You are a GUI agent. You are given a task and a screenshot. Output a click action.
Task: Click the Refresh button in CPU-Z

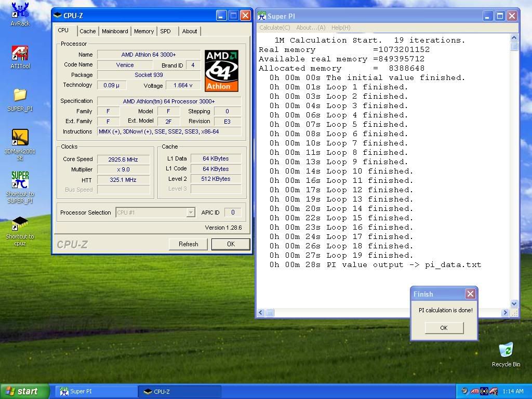(188, 244)
